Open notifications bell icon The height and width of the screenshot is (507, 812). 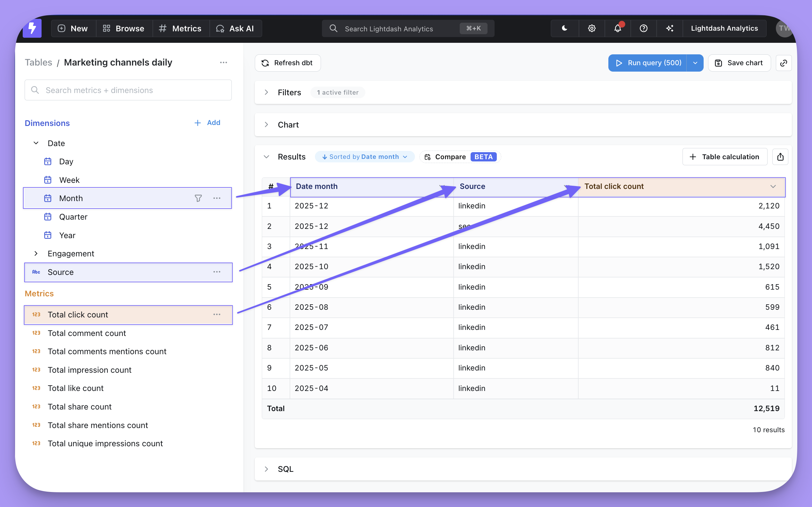point(618,28)
